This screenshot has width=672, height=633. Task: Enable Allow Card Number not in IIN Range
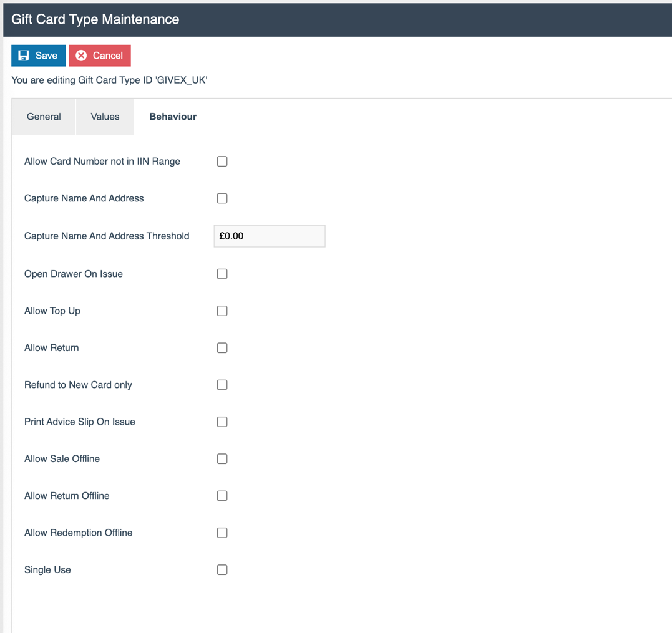[x=222, y=161]
